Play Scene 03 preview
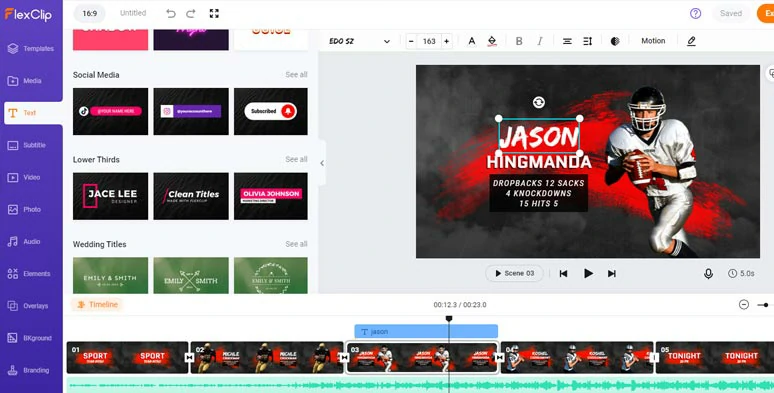 click(514, 273)
